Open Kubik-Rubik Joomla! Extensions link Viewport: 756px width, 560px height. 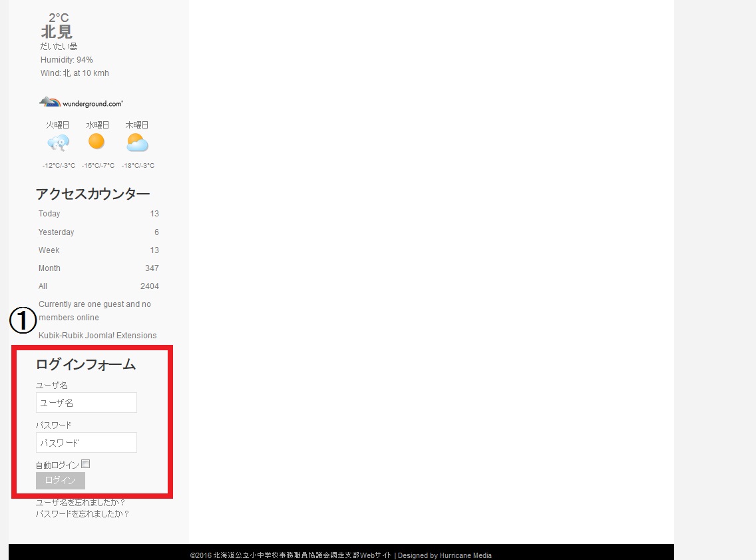[98, 336]
